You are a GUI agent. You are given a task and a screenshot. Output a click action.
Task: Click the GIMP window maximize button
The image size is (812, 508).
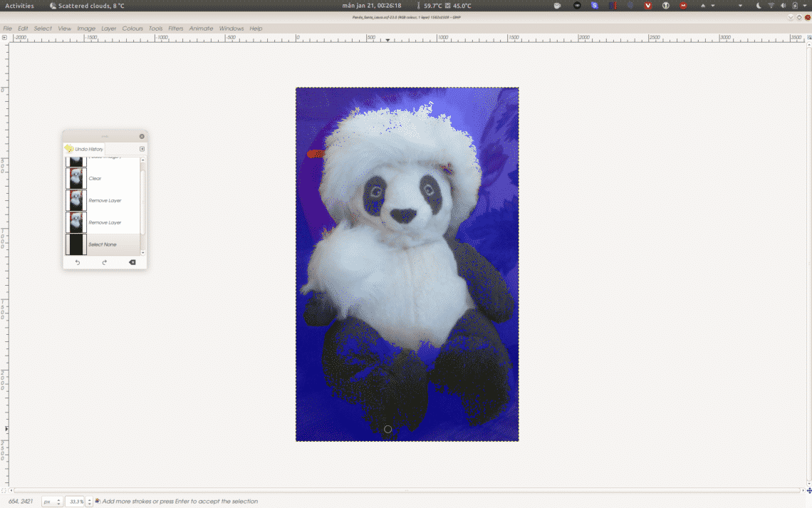click(x=799, y=17)
